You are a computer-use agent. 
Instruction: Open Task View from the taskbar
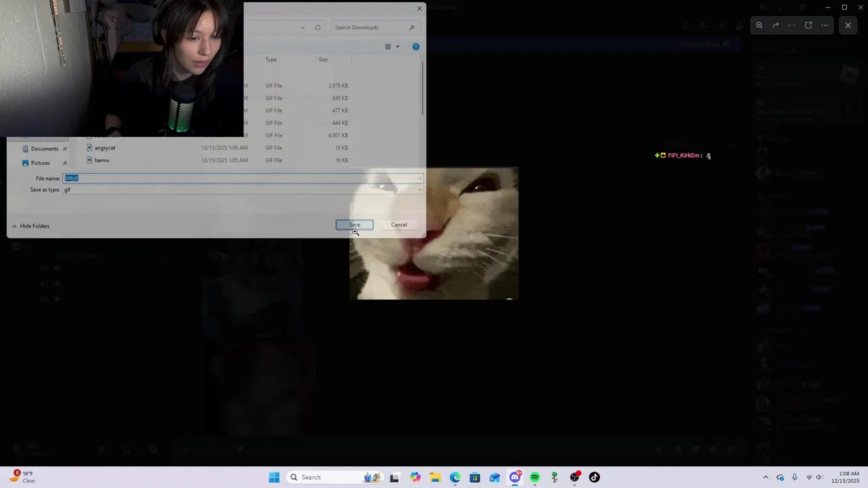point(395,477)
